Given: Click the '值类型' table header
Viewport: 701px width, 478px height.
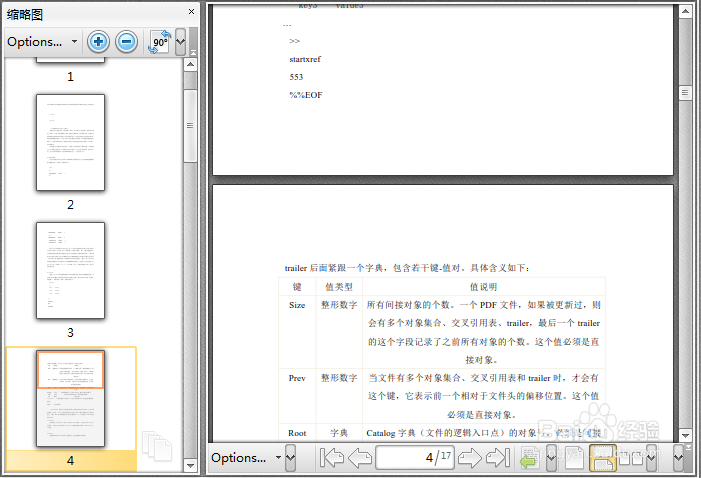Looking at the screenshot, I should click(x=339, y=287).
